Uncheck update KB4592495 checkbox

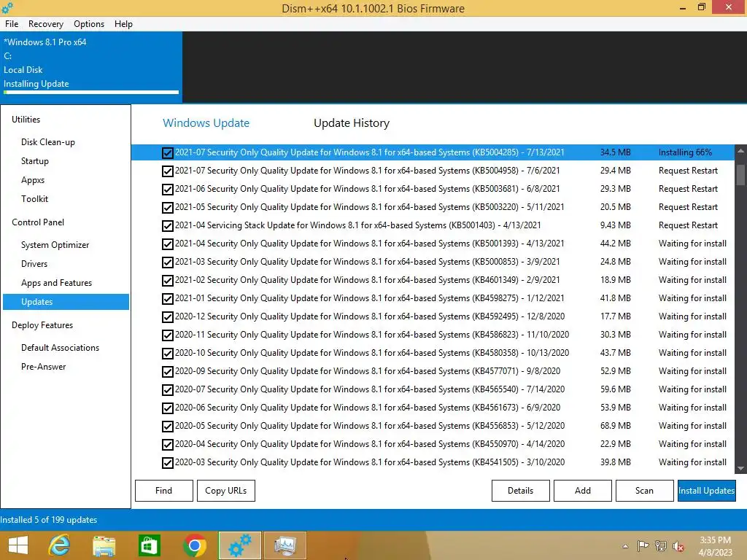(x=167, y=317)
